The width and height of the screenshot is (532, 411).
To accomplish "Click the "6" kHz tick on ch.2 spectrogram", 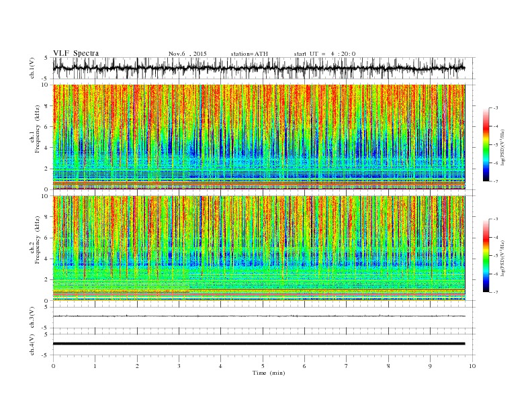I will [x=47, y=238].
